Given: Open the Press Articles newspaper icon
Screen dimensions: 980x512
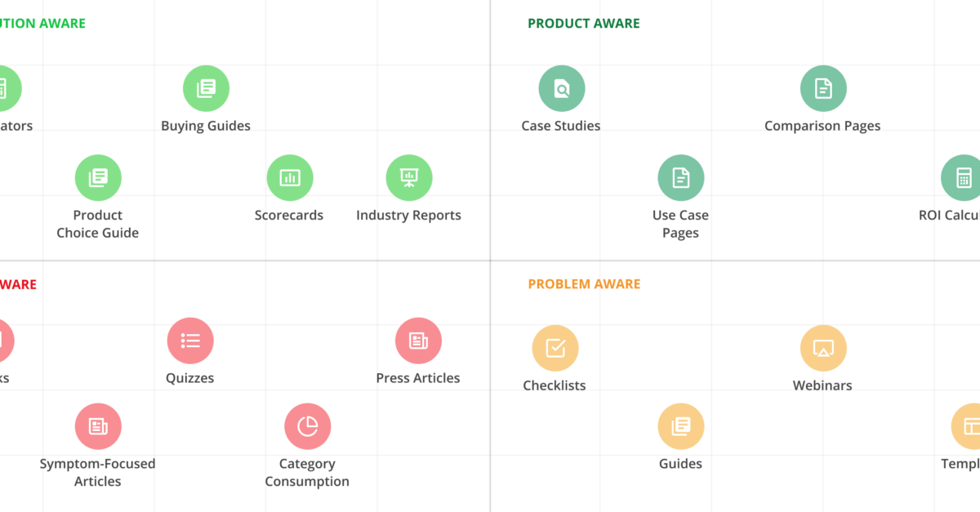Looking at the screenshot, I should click(418, 341).
